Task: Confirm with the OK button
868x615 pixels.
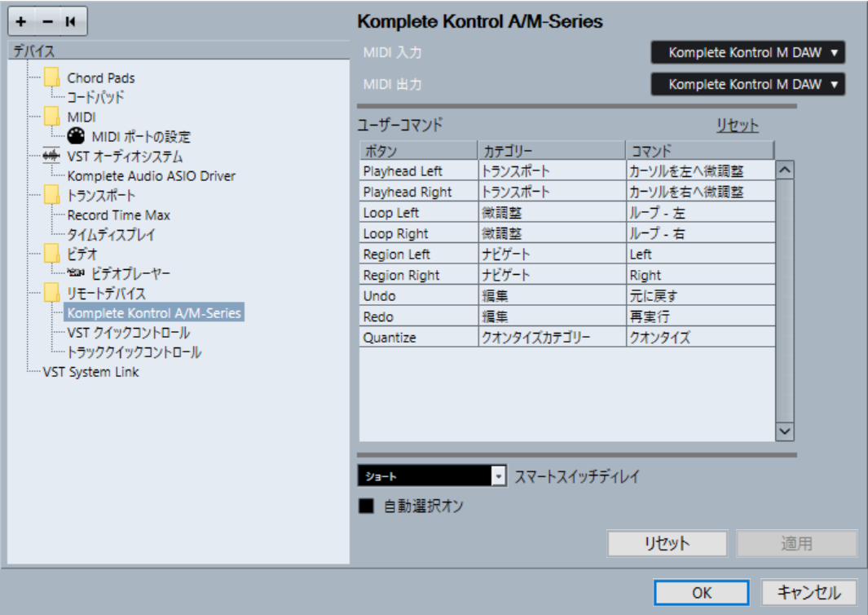Action: [702, 593]
